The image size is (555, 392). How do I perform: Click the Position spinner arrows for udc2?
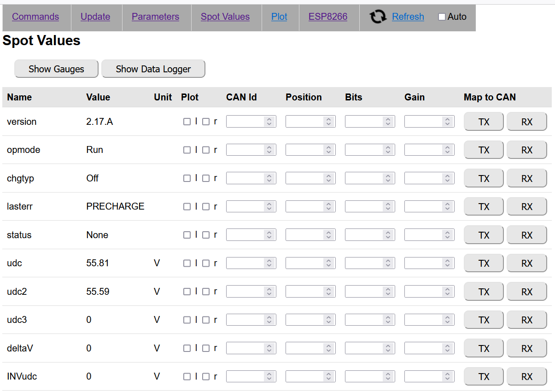coord(329,292)
